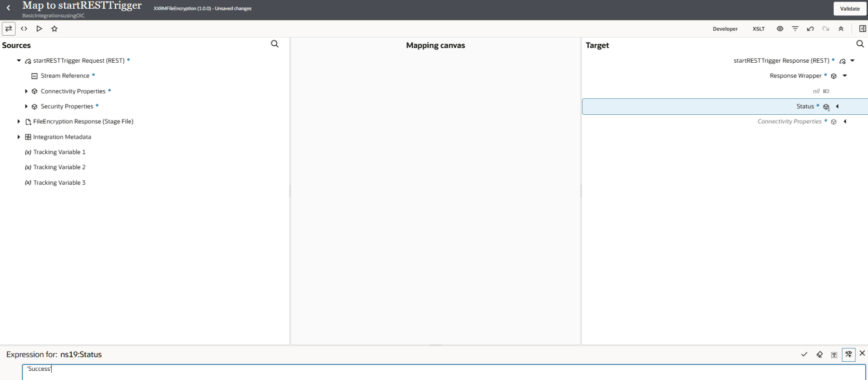Switch to the code view icon

[x=24, y=29]
